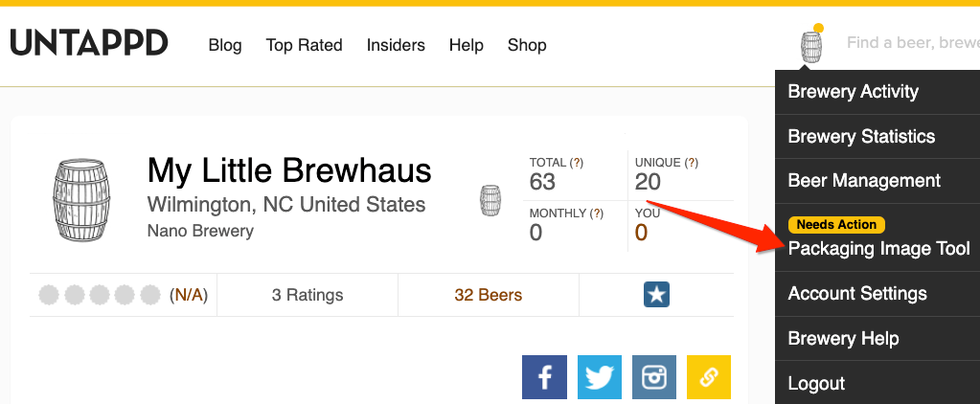Click the yellow website link icon
The width and height of the screenshot is (980, 404).
709,377
